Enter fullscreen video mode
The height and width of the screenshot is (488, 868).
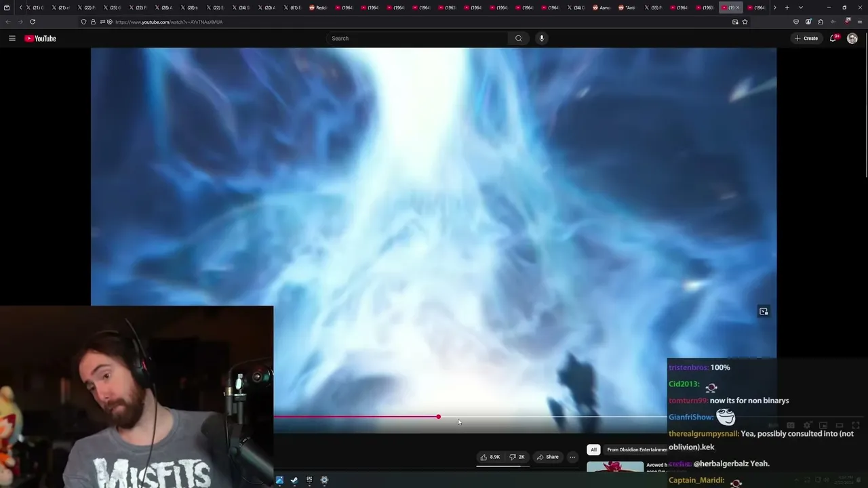[x=856, y=426]
